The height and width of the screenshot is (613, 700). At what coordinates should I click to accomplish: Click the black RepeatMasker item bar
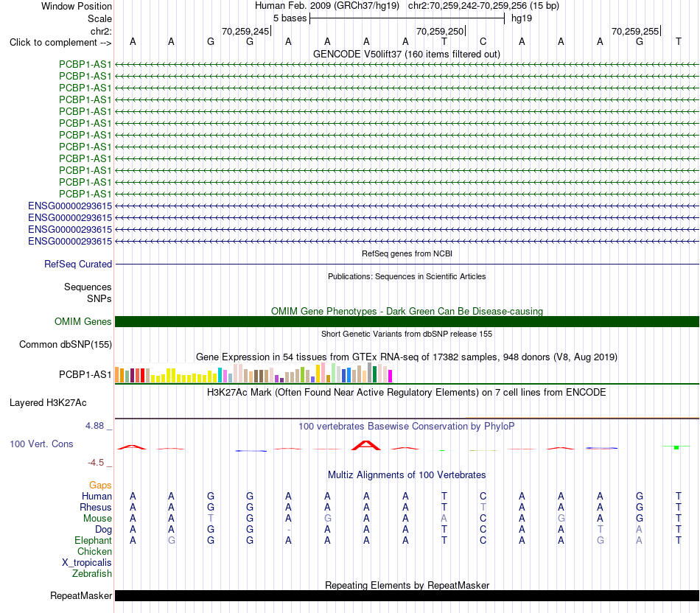click(x=407, y=595)
